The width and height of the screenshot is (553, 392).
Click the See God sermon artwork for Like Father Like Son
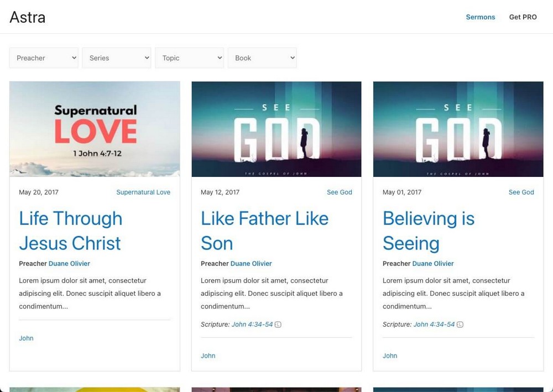[x=276, y=129]
